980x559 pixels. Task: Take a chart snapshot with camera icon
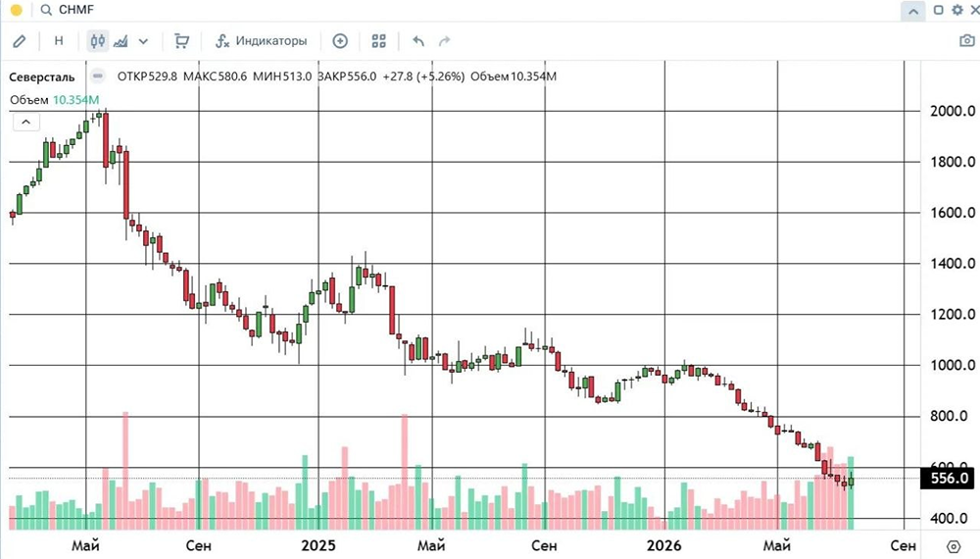coord(967,40)
